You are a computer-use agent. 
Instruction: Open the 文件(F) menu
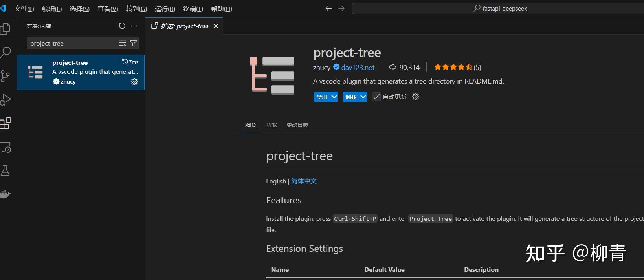(x=24, y=9)
